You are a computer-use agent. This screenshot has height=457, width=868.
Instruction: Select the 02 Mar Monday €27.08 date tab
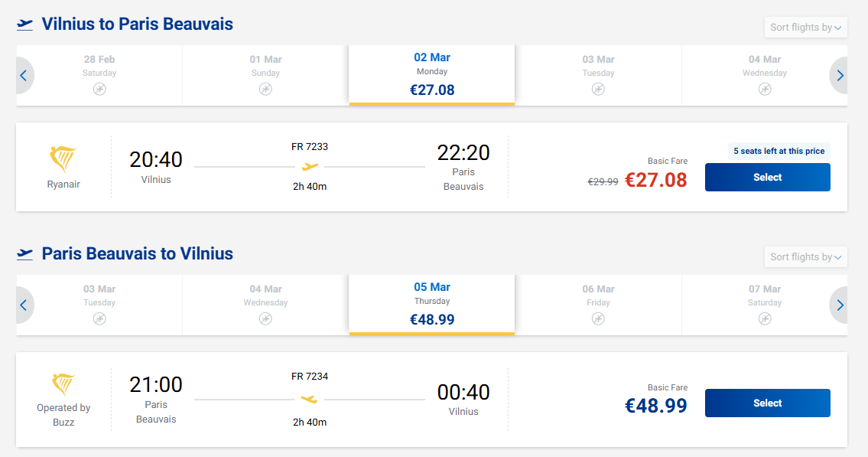[432, 75]
